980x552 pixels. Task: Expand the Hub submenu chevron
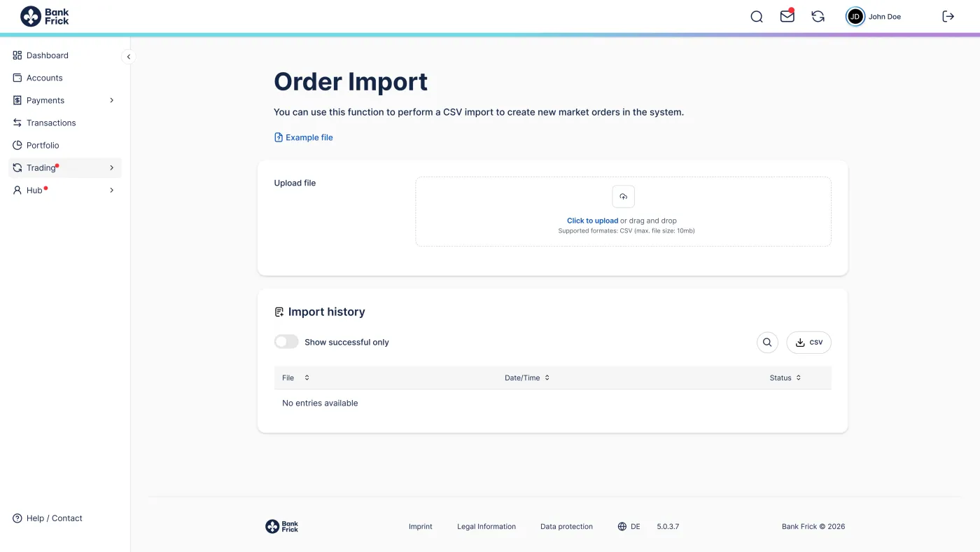[x=111, y=190]
